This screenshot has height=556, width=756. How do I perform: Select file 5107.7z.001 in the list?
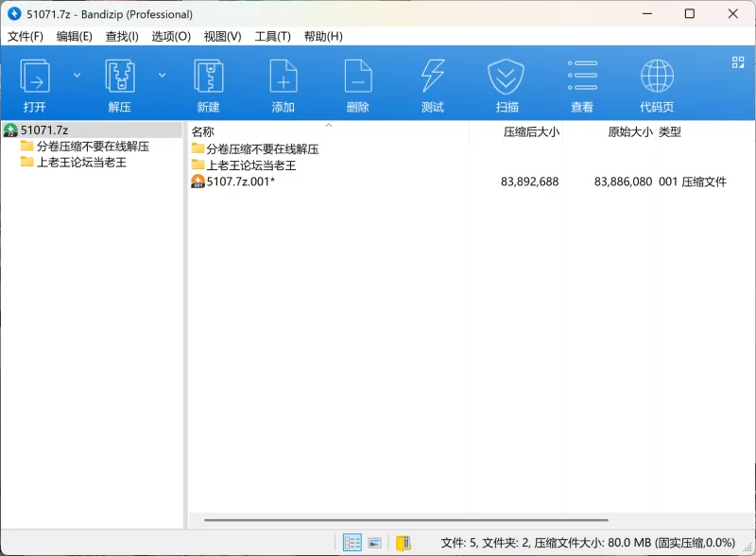(x=241, y=182)
